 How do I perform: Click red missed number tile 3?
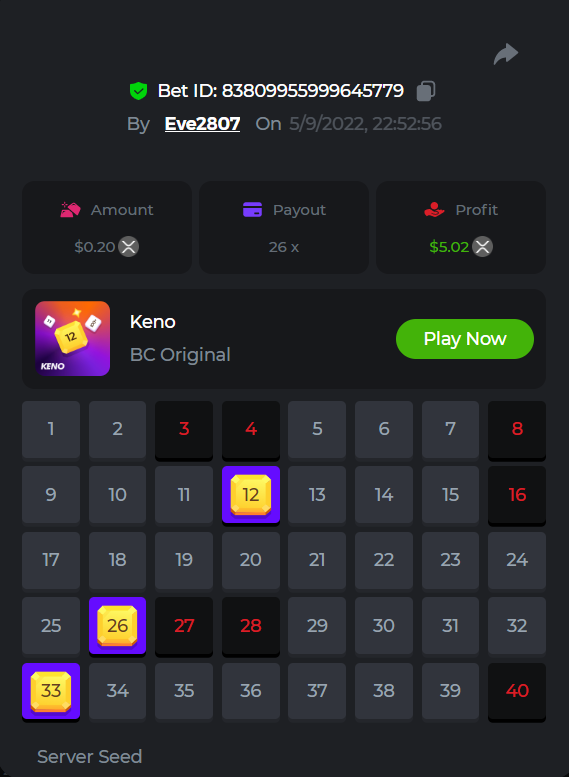point(184,430)
